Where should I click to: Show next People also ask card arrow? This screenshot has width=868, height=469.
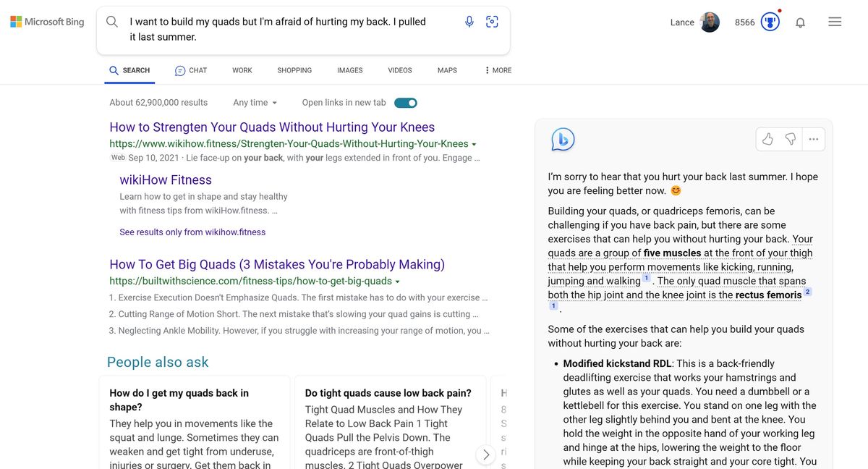click(485, 455)
